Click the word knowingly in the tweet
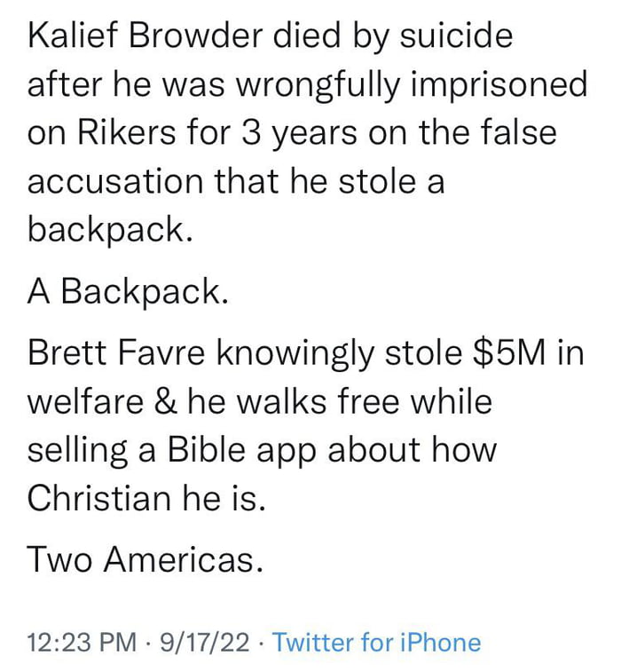This screenshot has height=672, width=621. (x=295, y=354)
